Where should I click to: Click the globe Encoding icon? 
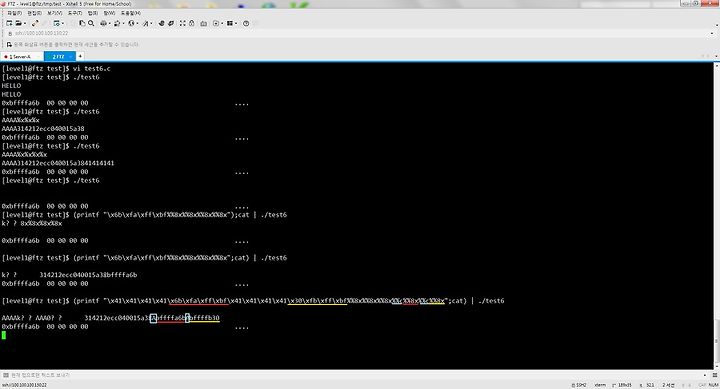(x=131, y=23)
